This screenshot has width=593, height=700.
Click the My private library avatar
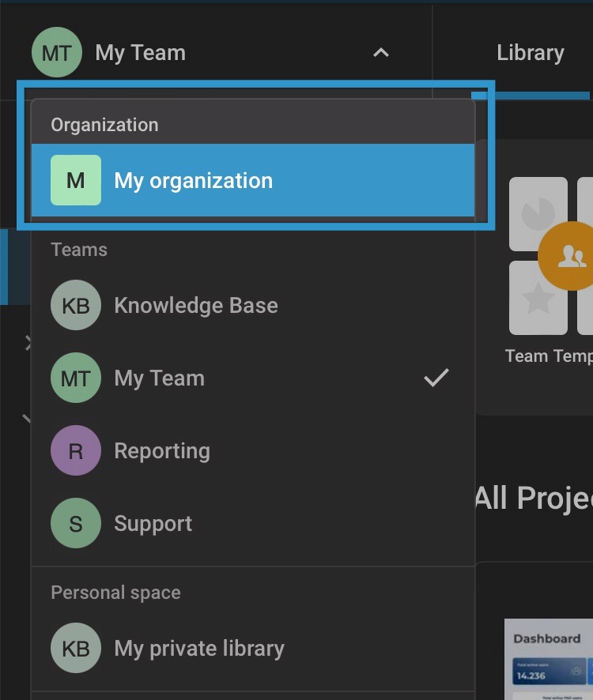point(75,648)
